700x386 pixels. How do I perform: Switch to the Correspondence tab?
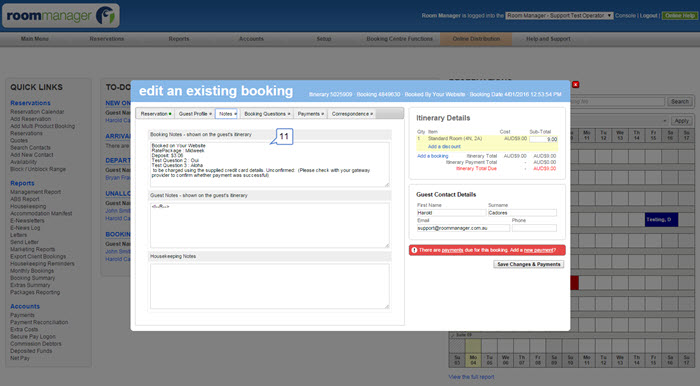[352, 114]
